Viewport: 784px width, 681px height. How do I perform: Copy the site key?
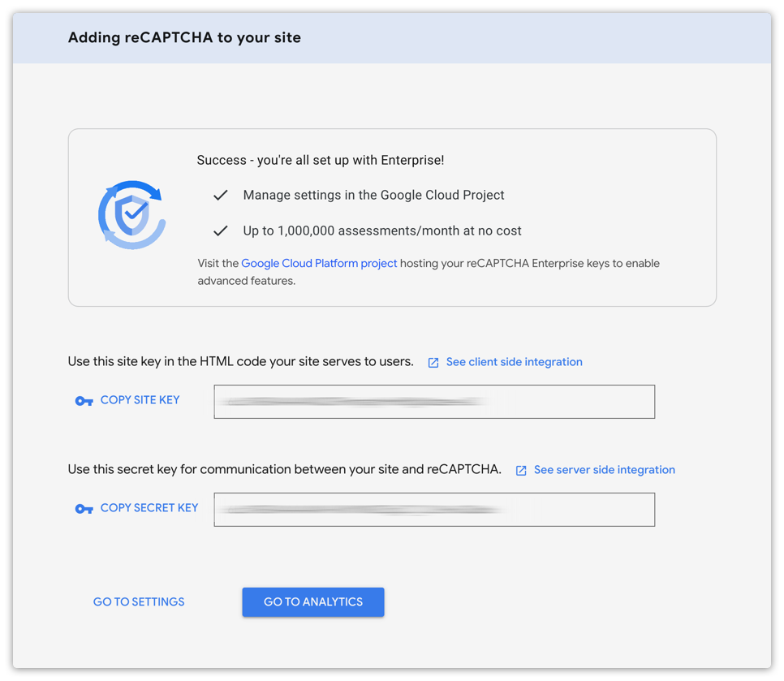click(140, 400)
